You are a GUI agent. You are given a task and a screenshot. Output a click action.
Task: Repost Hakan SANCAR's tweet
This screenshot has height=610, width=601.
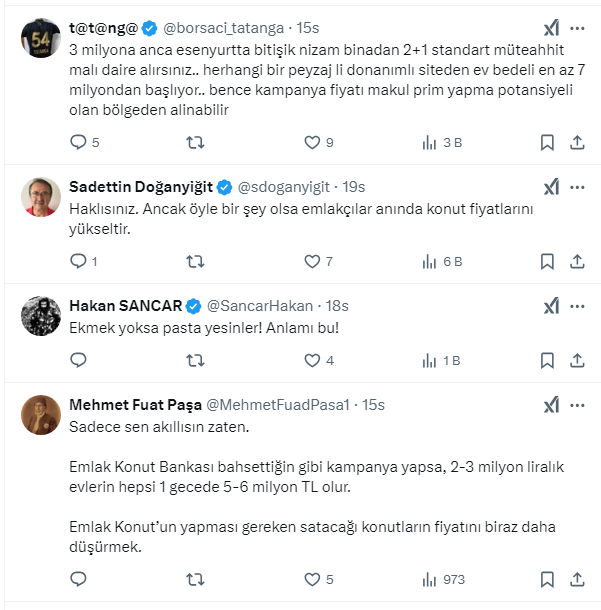[196, 360]
